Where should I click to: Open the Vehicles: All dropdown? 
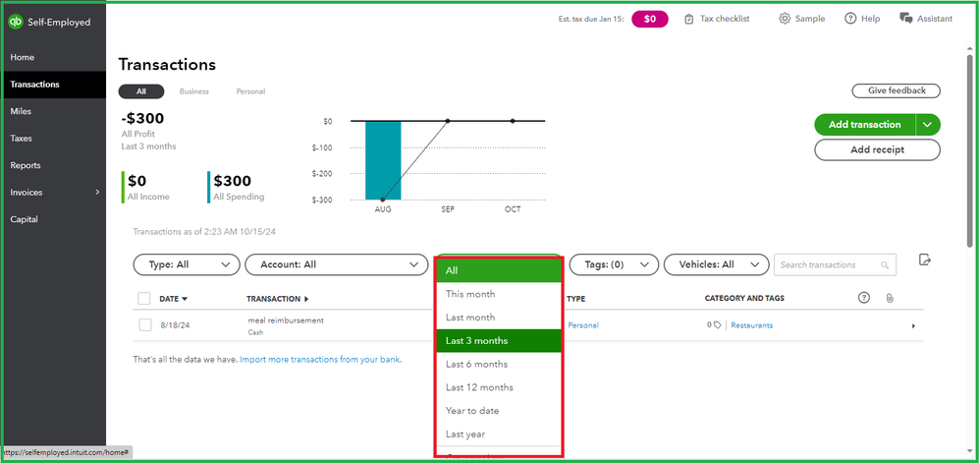point(716,264)
